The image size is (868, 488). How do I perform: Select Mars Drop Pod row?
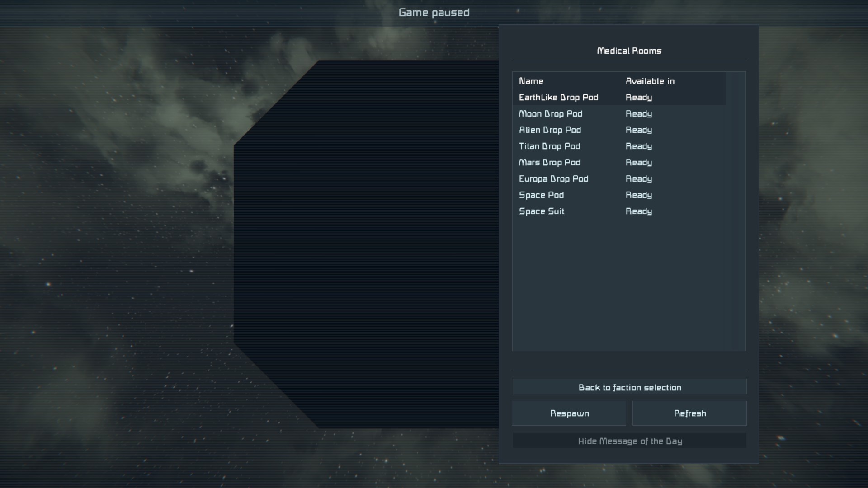pyautogui.click(x=549, y=163)
